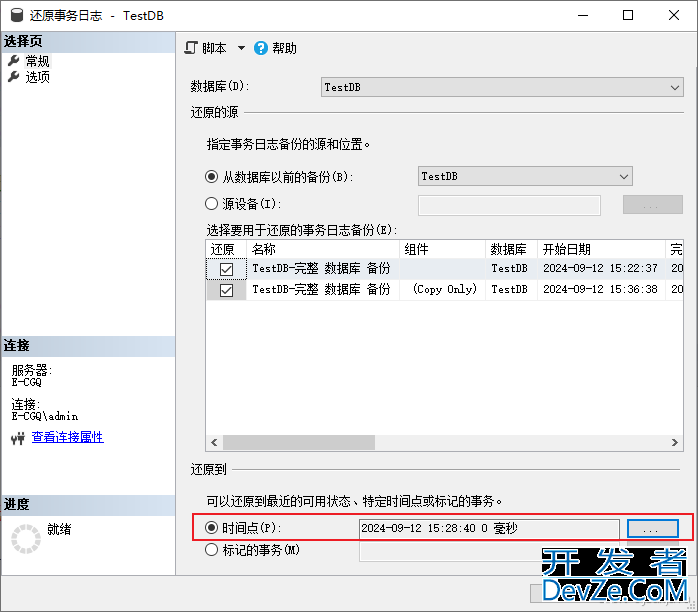Click the 源设备 path input field
The width and height of the screenshot is (698, 612).
point(509,205)
